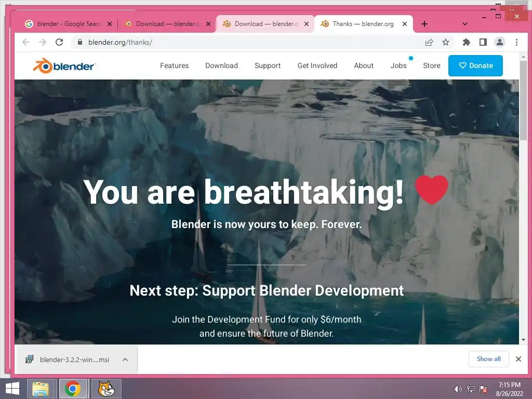The image size is (532, 399).
Task: Click the "You are breathtaking!" headline
Action: coord(243,192)
